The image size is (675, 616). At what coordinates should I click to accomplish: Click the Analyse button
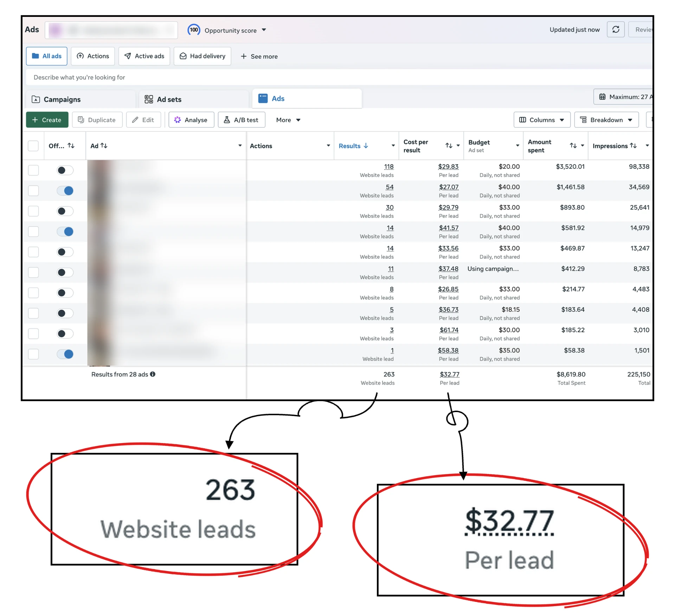coord(191,120)
